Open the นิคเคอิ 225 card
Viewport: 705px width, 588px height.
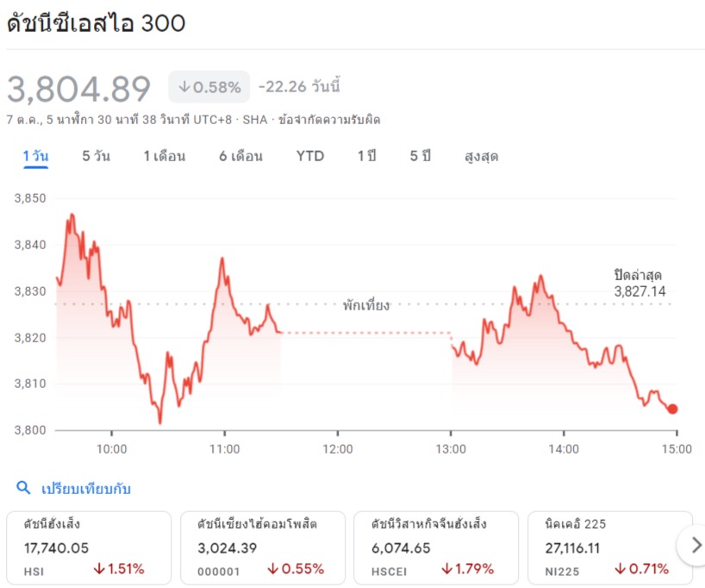coord(609,547)
